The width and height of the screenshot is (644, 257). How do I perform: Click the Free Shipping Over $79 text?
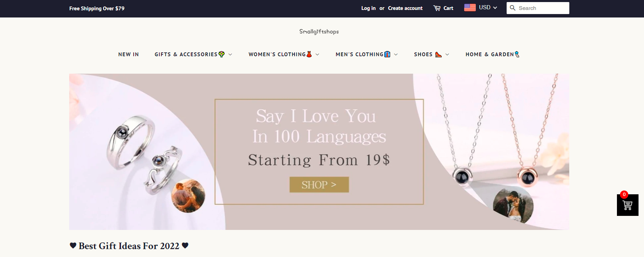(97, 9)
